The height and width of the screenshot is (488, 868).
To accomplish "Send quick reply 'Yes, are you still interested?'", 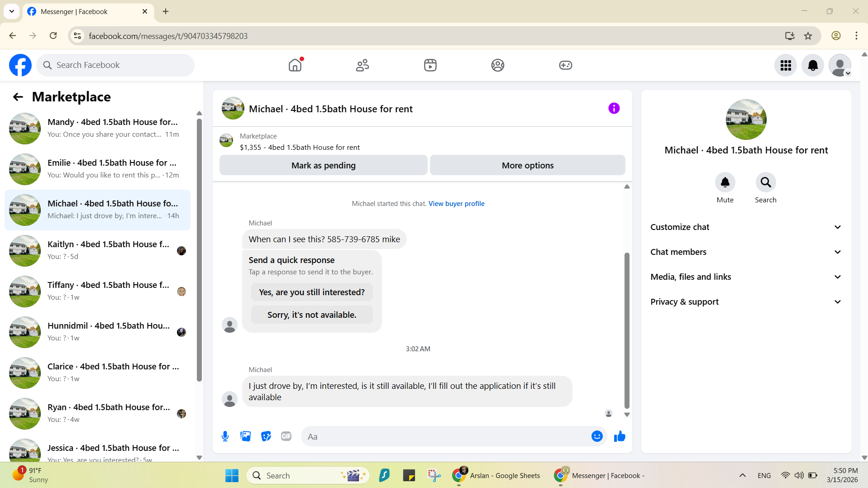I will coord(312,292).
